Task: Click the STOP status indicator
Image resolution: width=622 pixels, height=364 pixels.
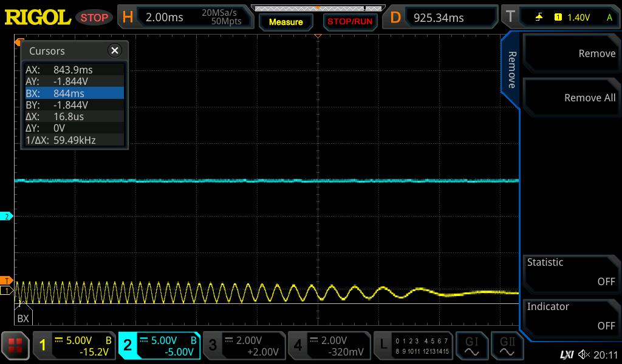Action: 94,18
